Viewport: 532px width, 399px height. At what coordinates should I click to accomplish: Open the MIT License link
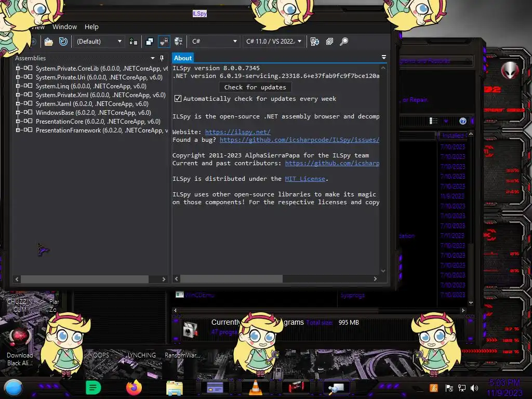[x=305, y=179]
